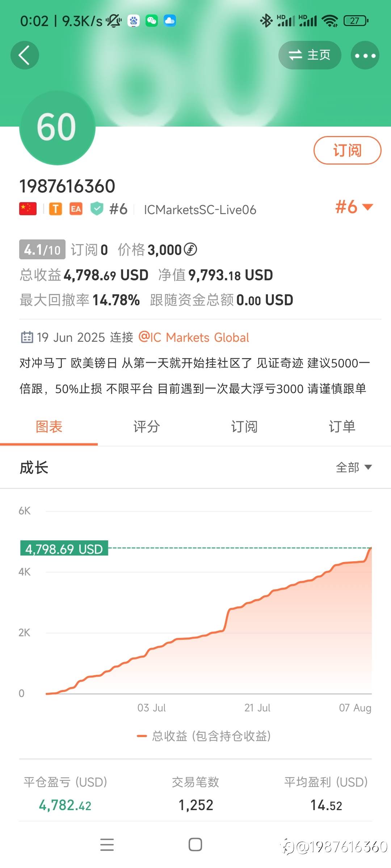Tap the calendar icon beside connection date

coord(27,337)
